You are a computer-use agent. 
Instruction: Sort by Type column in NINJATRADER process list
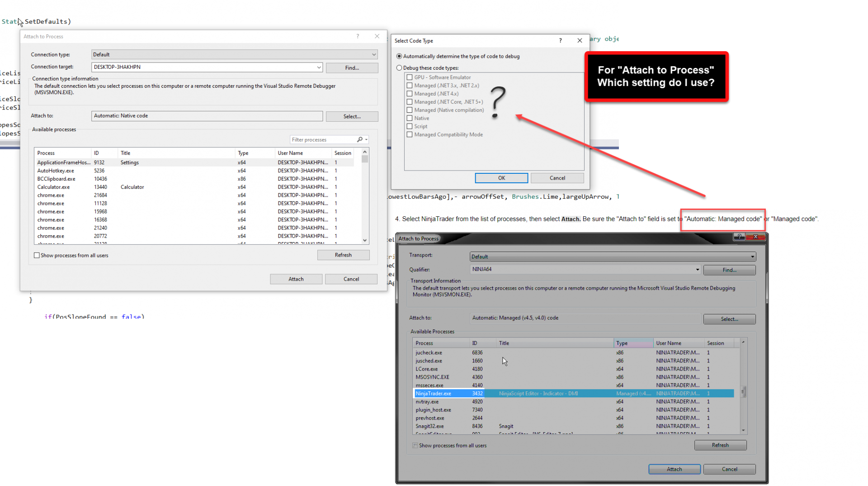point(633,343)
